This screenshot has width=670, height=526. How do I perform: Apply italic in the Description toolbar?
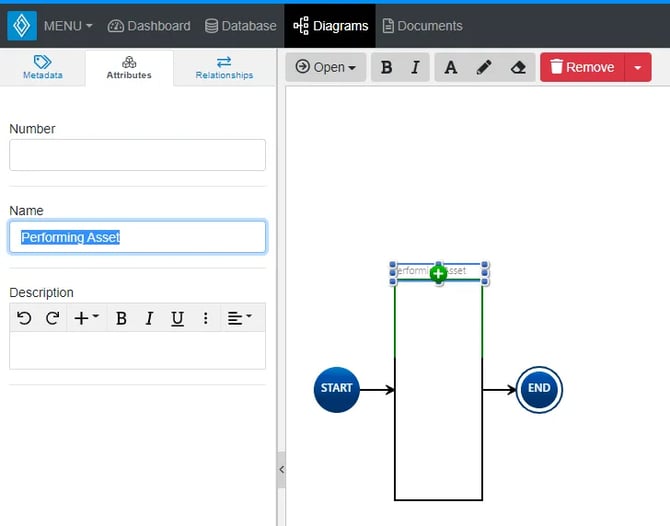pos(149,318)
